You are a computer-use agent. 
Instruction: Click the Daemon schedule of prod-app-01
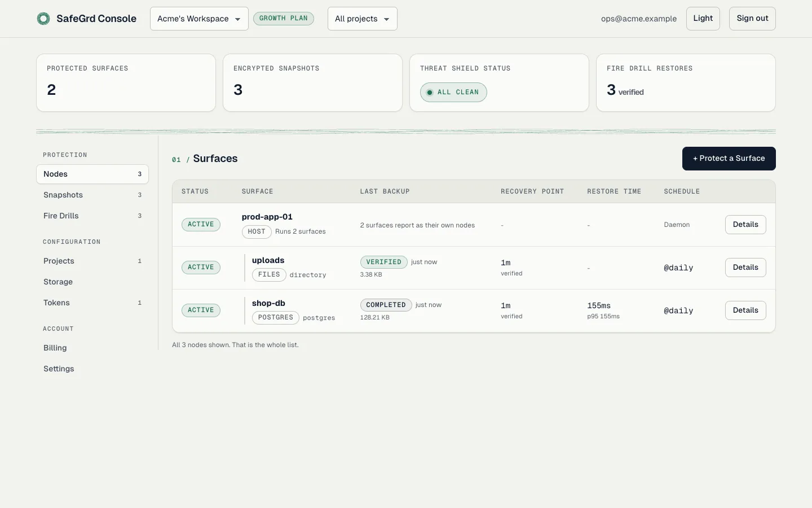[677, 225]
